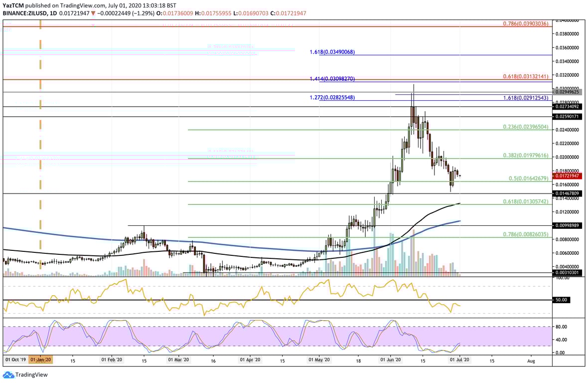This screenshot has height=383, width=588.
Task: Click the YazTCM author name
Action: [x=13, y=4]
